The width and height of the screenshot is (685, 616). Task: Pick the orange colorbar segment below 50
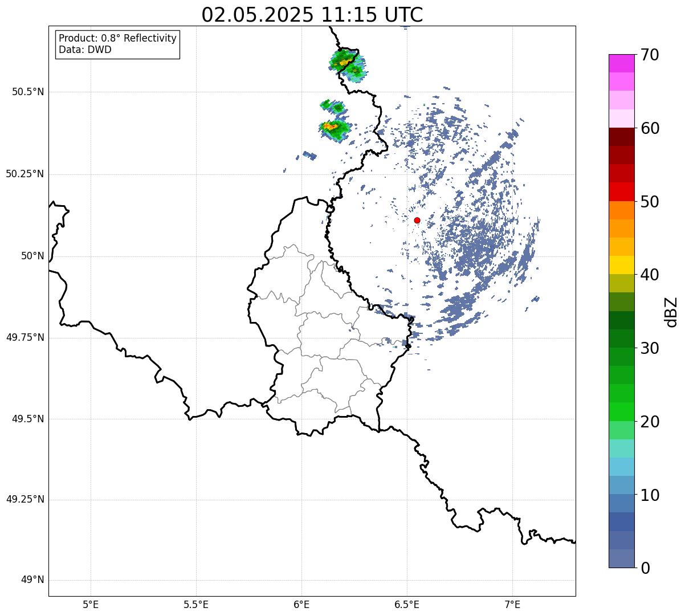tap(622, 210)
